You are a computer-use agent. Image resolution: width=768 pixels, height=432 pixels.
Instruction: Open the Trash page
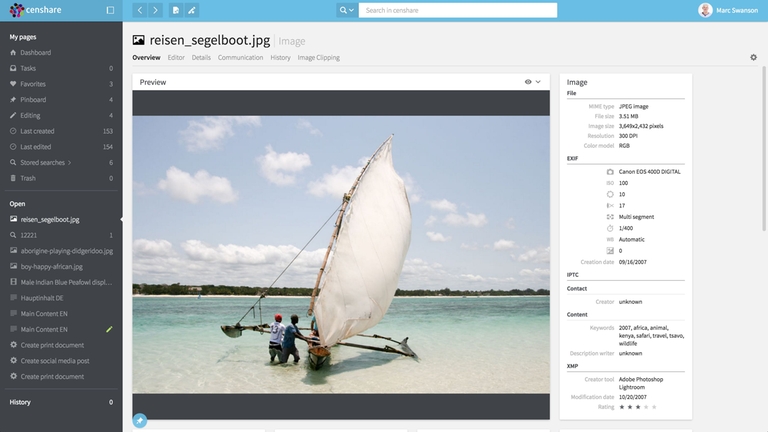click(x=28, y=178)
